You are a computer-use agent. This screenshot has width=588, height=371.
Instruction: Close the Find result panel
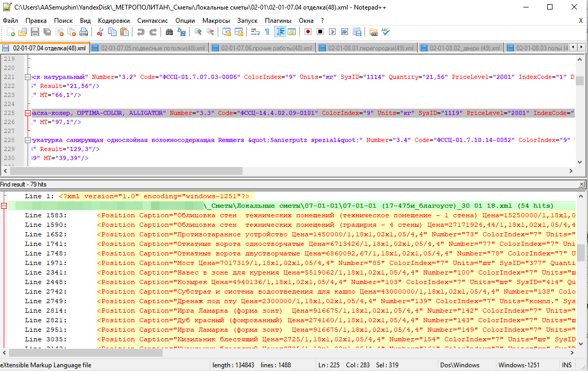[x=582, y=184]
